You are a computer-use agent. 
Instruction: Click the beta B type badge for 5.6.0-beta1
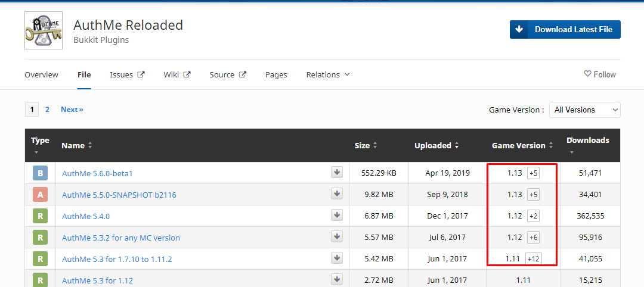(41, 173)
